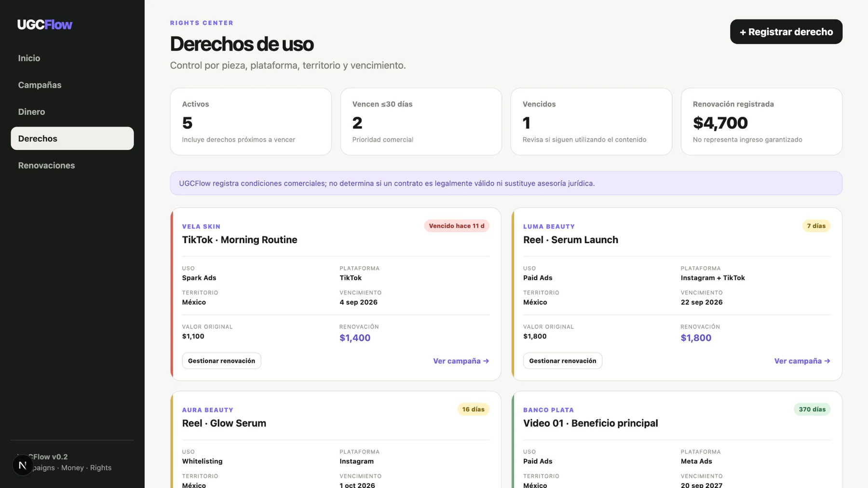This screenshot has width=868, height=488.
Task: Click AURA BEAUTY brand label
Action: (208, 410)
